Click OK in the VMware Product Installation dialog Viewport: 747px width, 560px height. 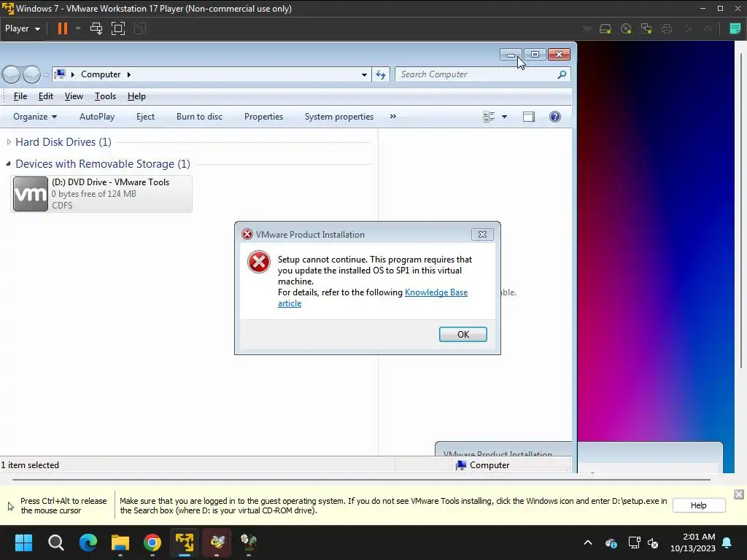[463, 334]
